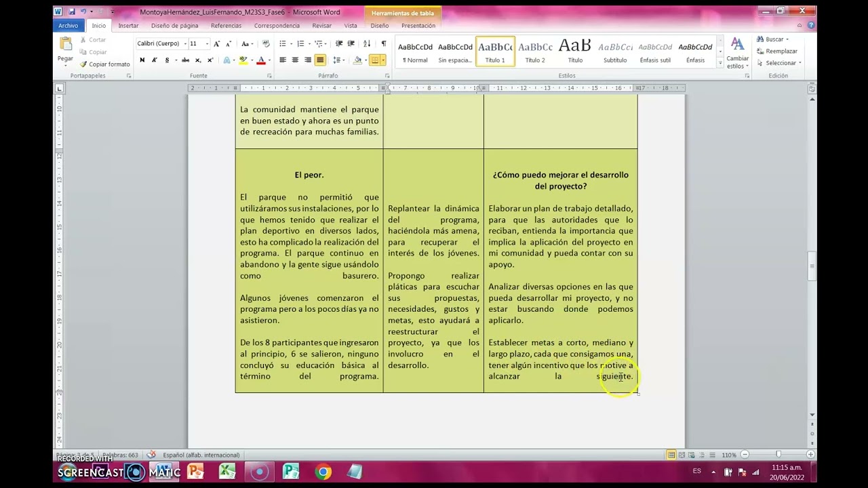Screen dimensions: 868x488
Task: Toggle show paragraph marks (¶)
Action: (x=384, y=43)
